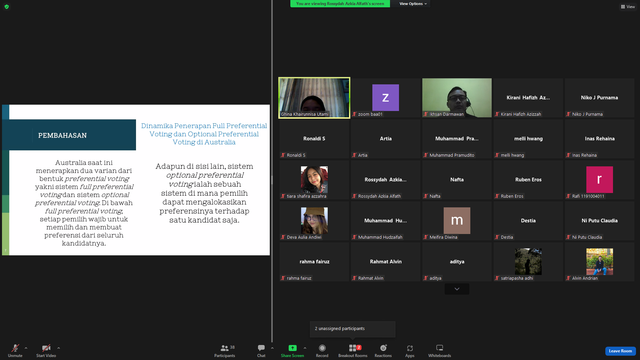Screen dimensions: 640x360
Task: Show next page of participant videos
Action: pos(457,289)
